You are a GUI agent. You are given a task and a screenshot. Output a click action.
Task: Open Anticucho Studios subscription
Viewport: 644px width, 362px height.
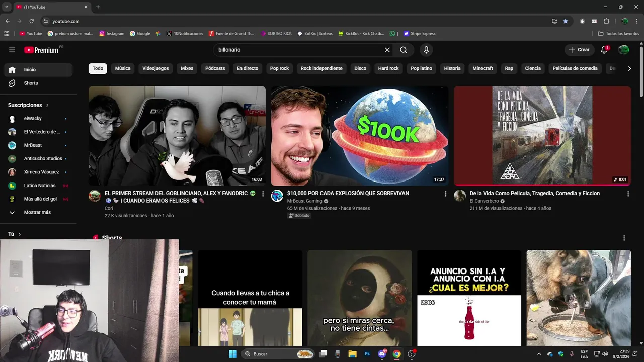38,159
